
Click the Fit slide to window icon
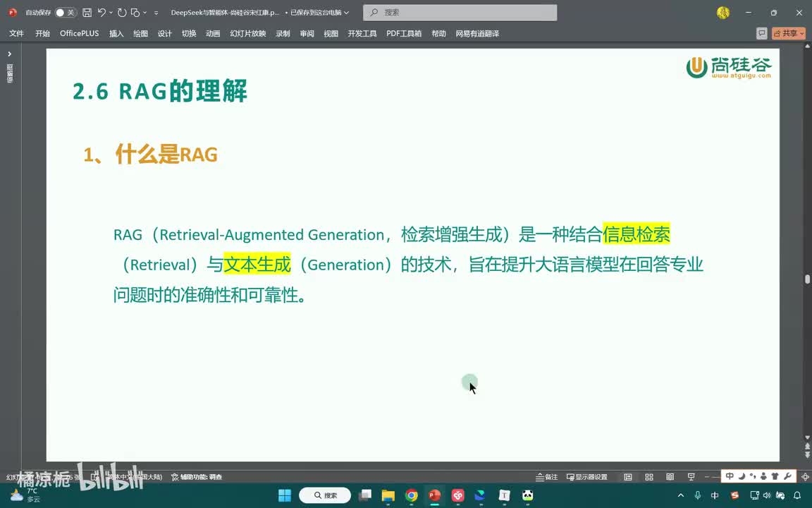(805, 477)
